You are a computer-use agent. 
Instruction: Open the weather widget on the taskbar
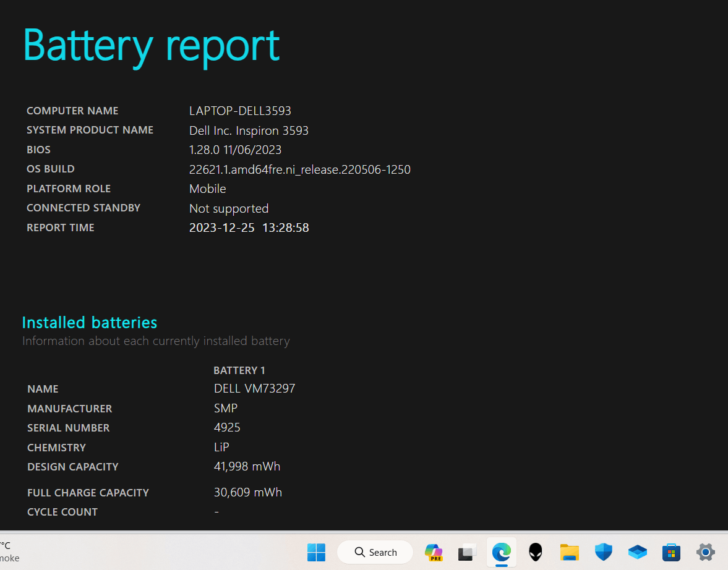(9, 552)
